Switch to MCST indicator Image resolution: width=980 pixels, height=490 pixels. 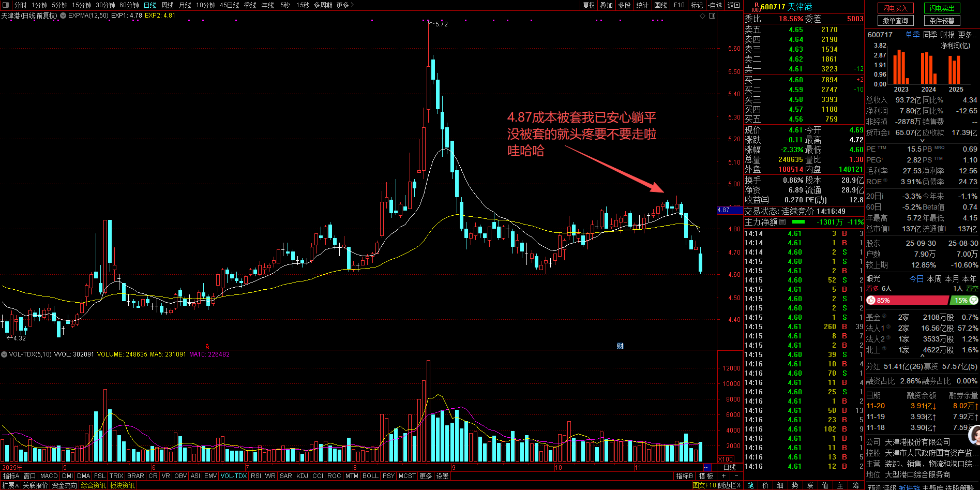tap(407, 476)
